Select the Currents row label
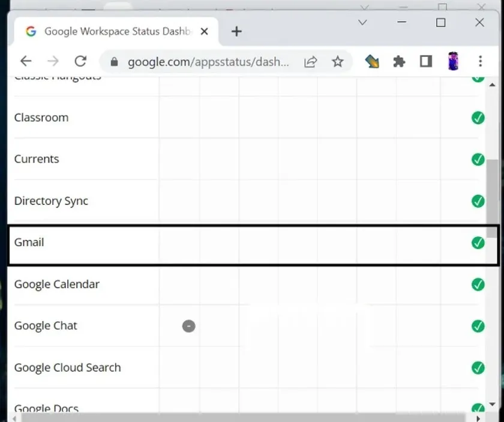The height and width of the screenshot is (422, 504). (x=37, y=159)
